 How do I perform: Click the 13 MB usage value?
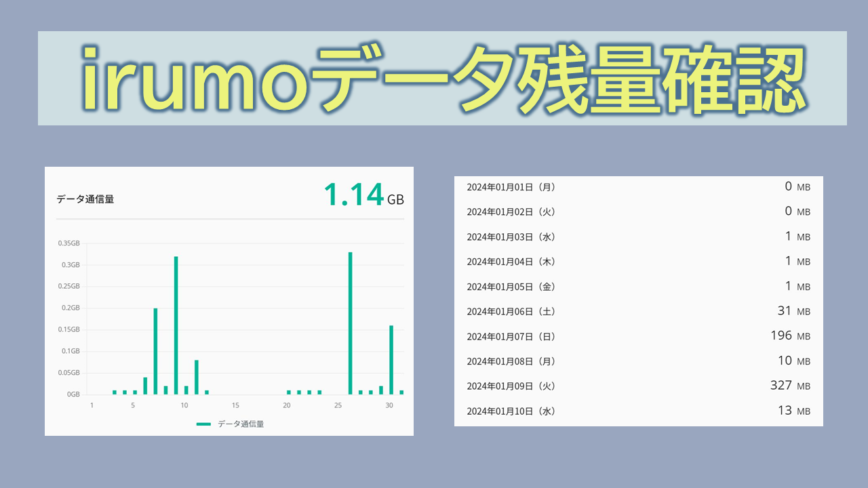[x=794, y=411]
